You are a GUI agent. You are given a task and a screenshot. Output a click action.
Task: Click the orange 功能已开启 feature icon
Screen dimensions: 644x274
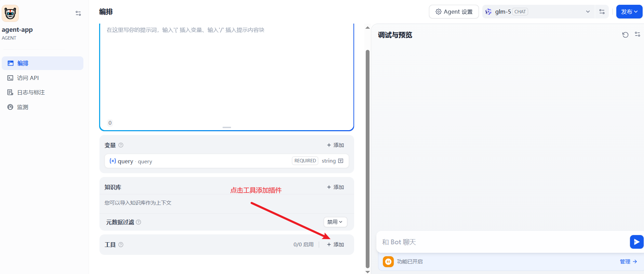click(x=388, y=262)
